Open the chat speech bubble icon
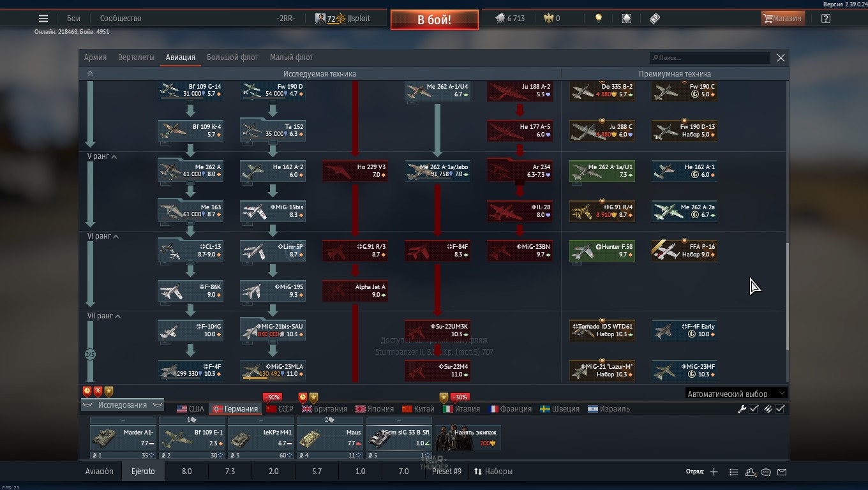 pos(766,472)
